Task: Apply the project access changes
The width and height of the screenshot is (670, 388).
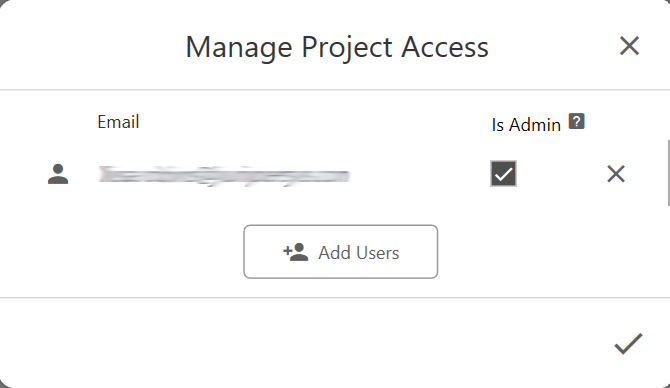Action: point(628,344)
